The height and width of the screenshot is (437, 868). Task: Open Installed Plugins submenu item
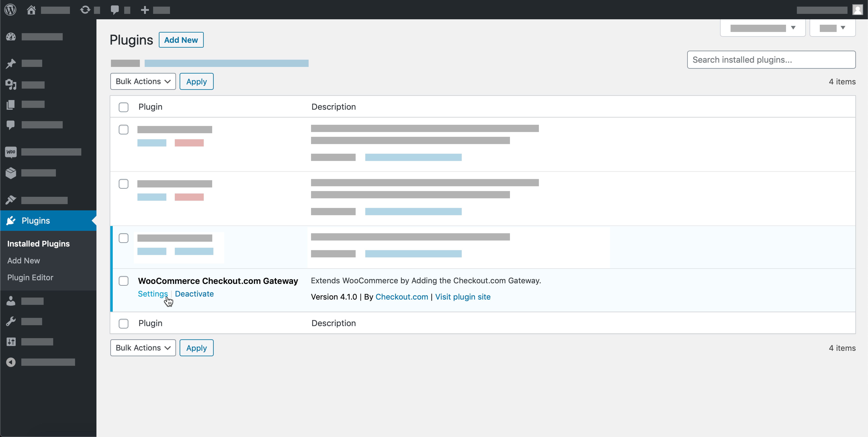38,244
